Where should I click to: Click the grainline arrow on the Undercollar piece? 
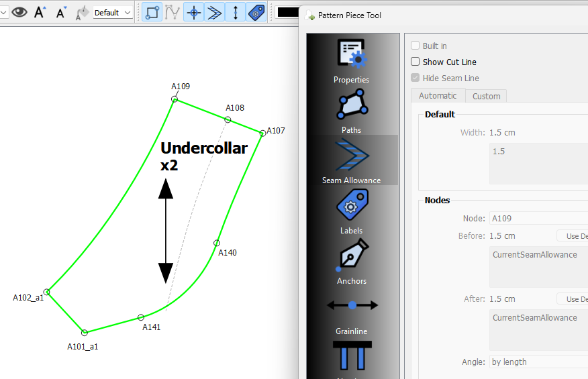click(166, 231)
